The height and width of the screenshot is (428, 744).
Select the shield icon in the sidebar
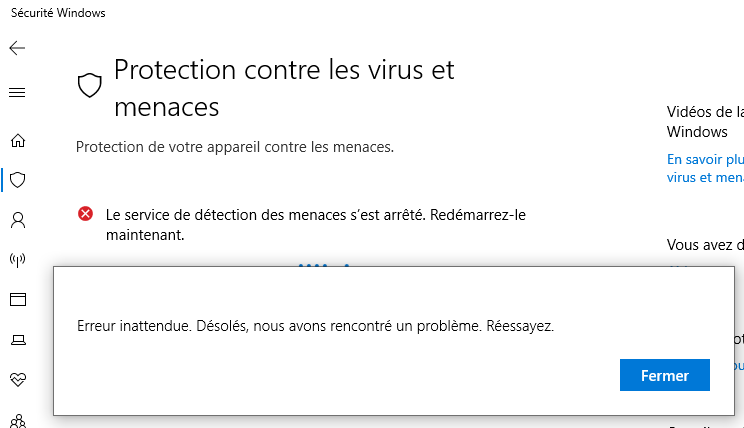click(x=17, y=180)
